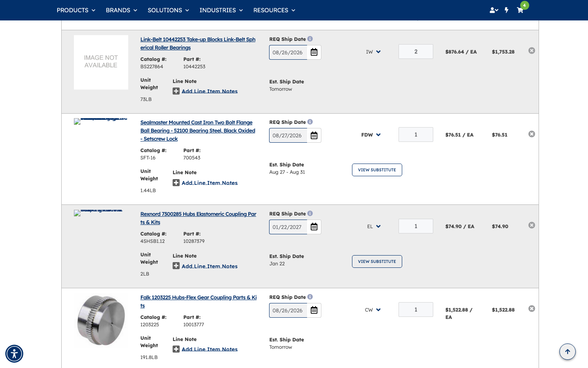
Task: Click quantity field for Rexnord item
Action: tap(416, 226)
